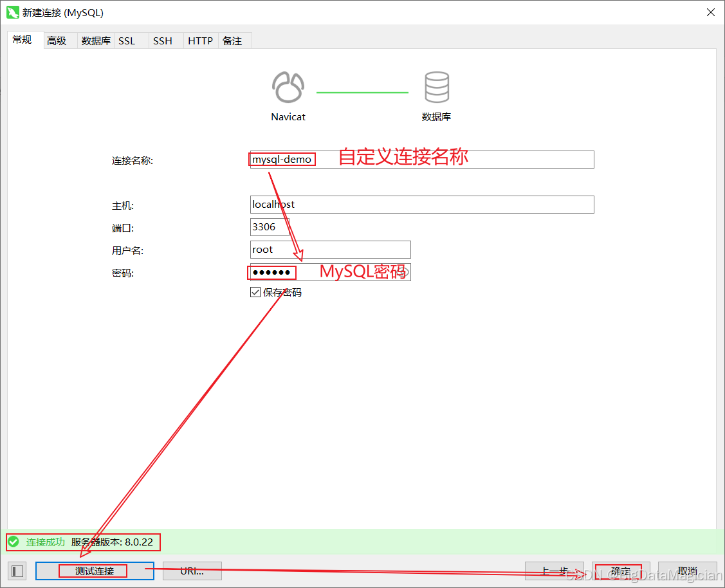The width and height of the screenshot is (725, 588).
Task: Click the 新建连接 (MySQL) title text
Action: [63, 13]
